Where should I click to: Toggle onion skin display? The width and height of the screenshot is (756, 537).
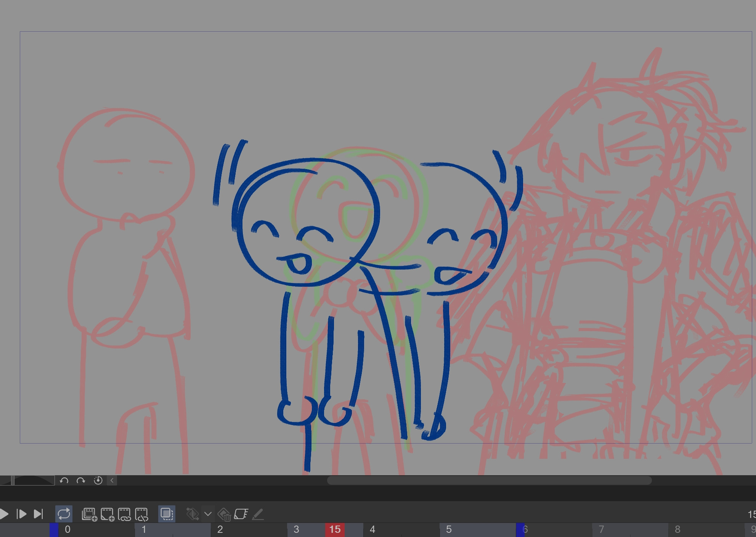point(167,514)
